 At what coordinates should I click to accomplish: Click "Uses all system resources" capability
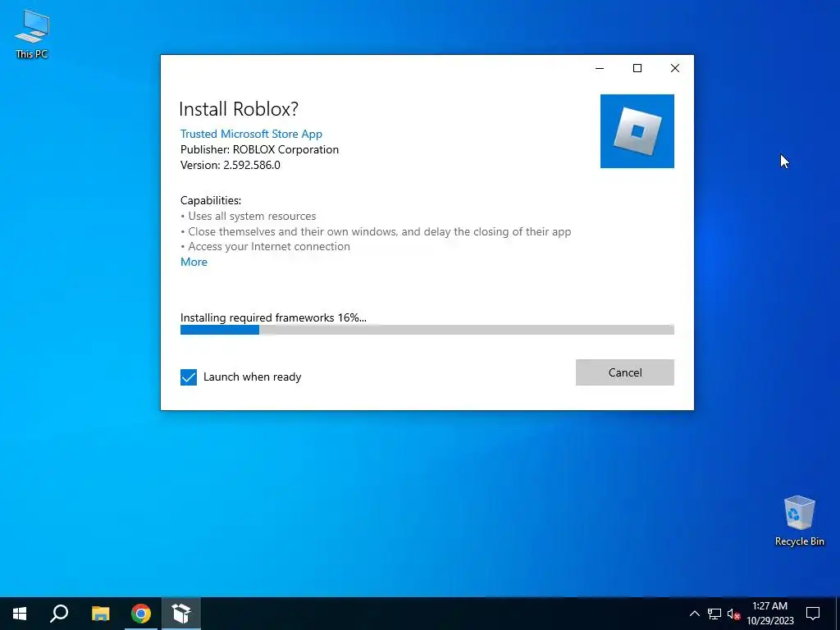point(252,216)
